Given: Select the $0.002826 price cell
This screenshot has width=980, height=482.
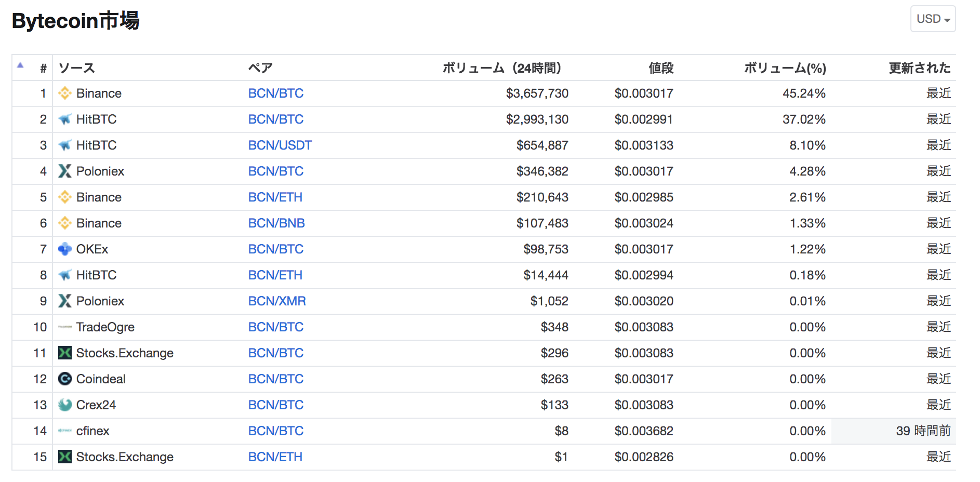Looking at the screenshot, I should [x=644, y=457].
